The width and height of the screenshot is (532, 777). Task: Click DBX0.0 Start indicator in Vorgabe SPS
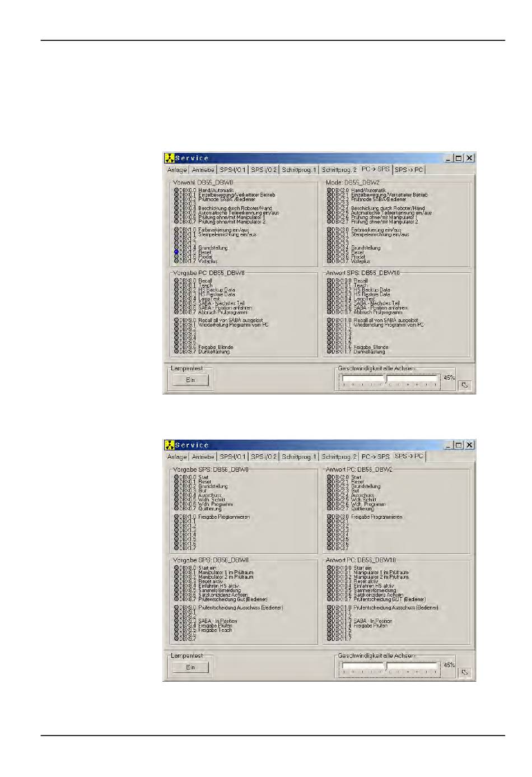(x=176, y=477)
